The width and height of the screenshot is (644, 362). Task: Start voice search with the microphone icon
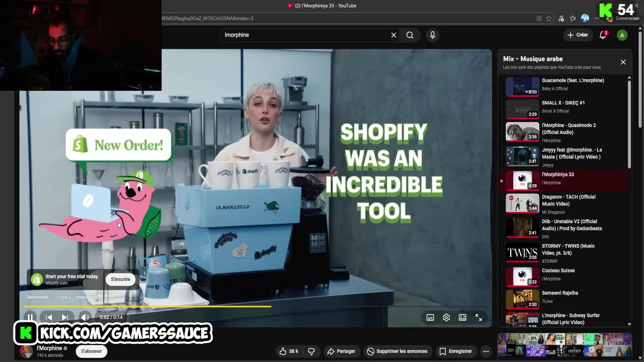pos(432,35)
